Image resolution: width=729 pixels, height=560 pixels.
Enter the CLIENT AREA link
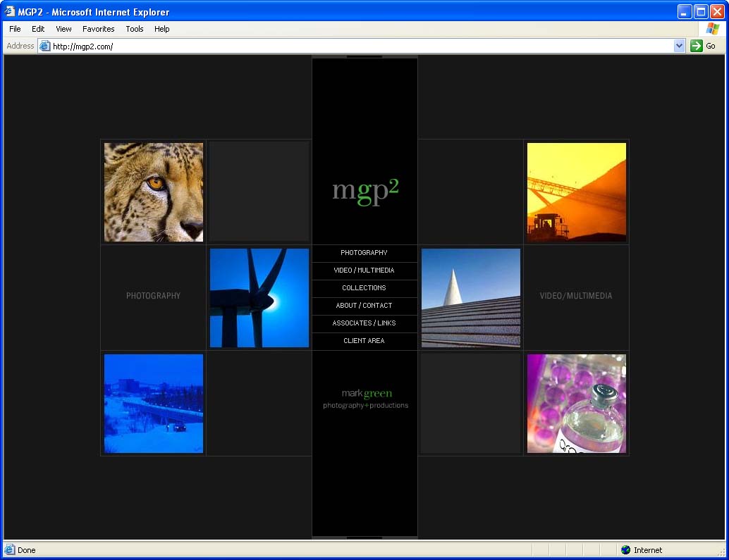[364, 341]
